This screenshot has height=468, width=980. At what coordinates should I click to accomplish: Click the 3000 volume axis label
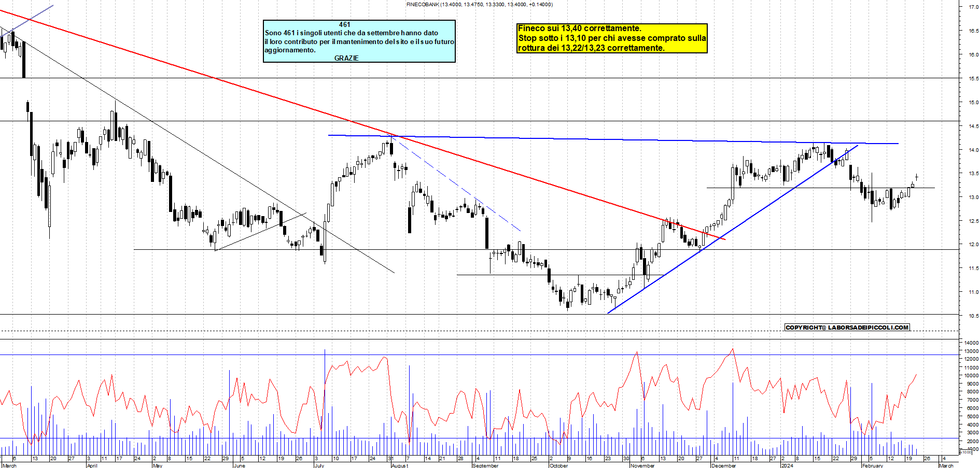[972, 433]
